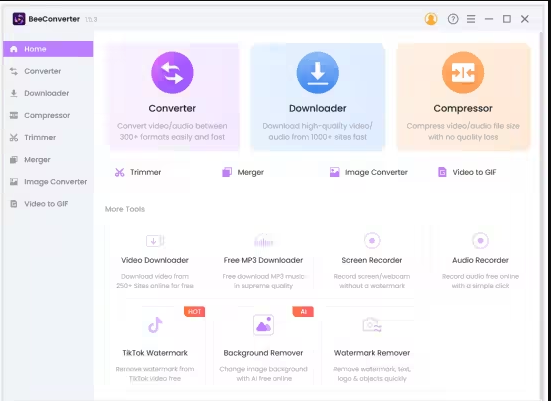Click the Home house icon in the sidebar
551x401 pixels.
click(14, 49)
